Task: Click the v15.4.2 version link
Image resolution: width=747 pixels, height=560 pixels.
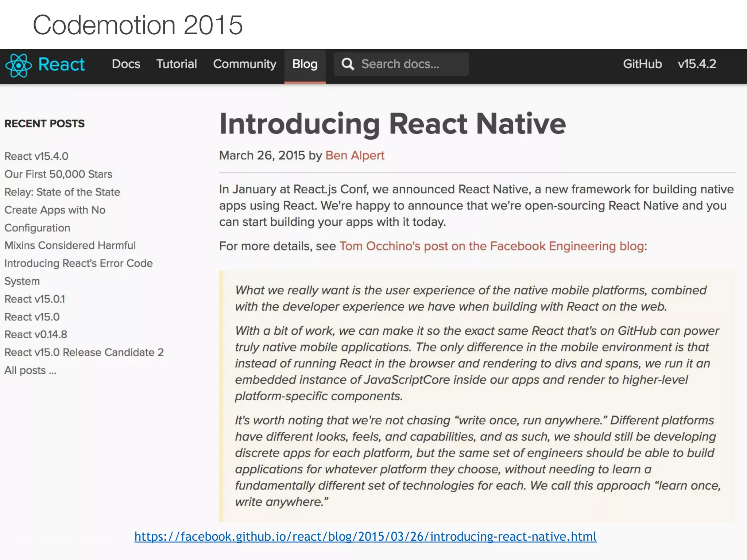Action: coord(697,64)
